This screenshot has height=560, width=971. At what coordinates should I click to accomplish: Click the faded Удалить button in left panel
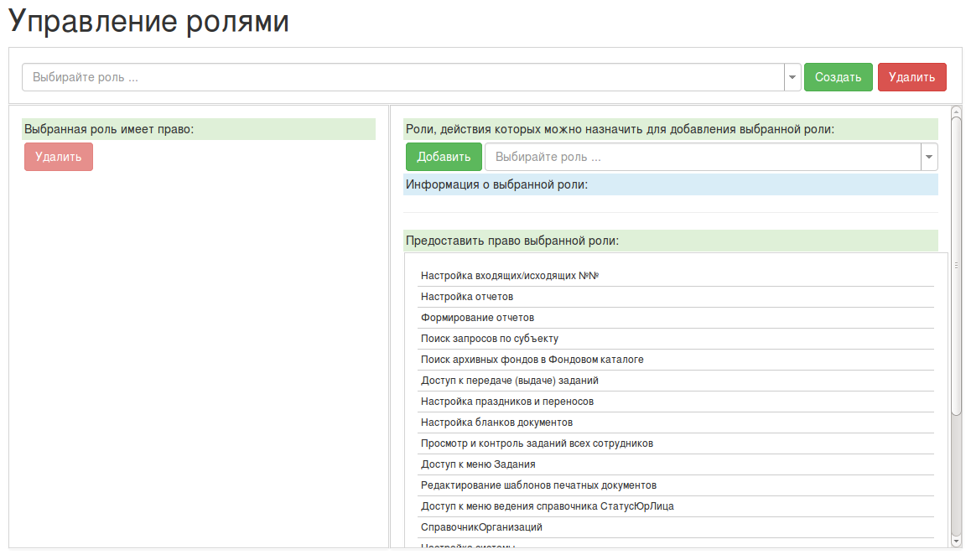(x=59, y=157)
